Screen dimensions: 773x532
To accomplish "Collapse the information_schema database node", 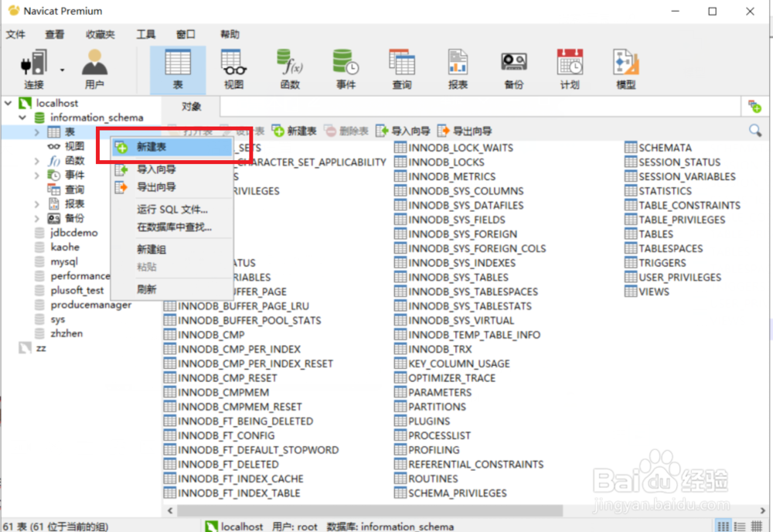I will (22, 117).
